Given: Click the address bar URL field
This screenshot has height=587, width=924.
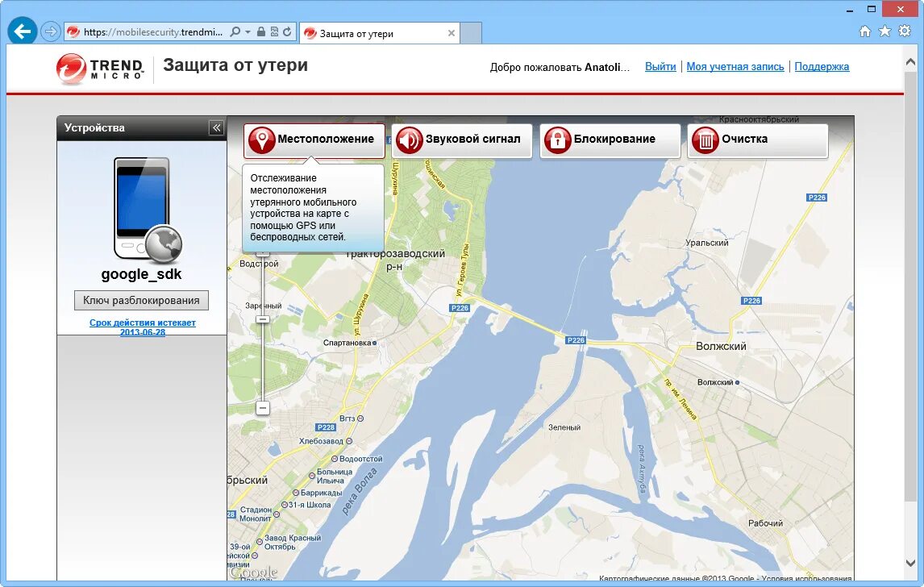Looking at the screenshot, I should (x=153, y=31).
